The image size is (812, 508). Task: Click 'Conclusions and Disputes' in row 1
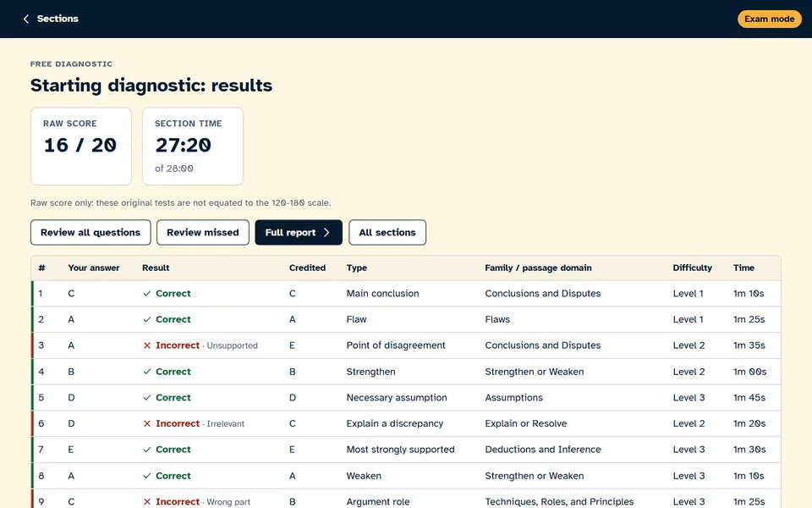[x=543, y=294]
